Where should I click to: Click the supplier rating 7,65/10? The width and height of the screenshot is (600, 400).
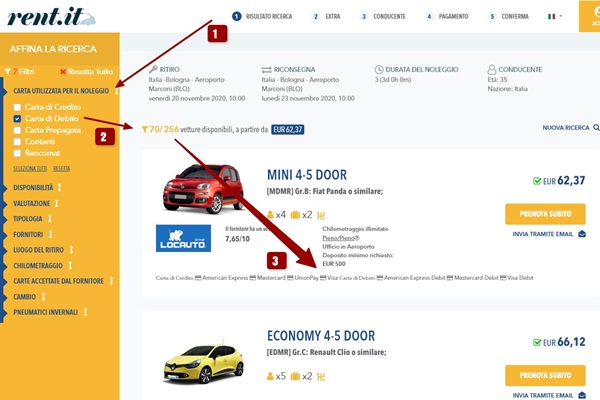237,239
